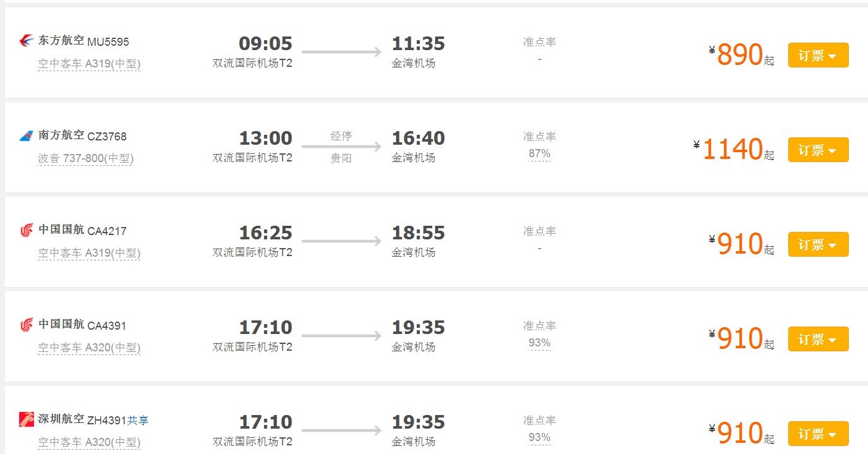Click 空中客车 A319 under flight CA4217
868x454 pixels.
click(89, 253)
